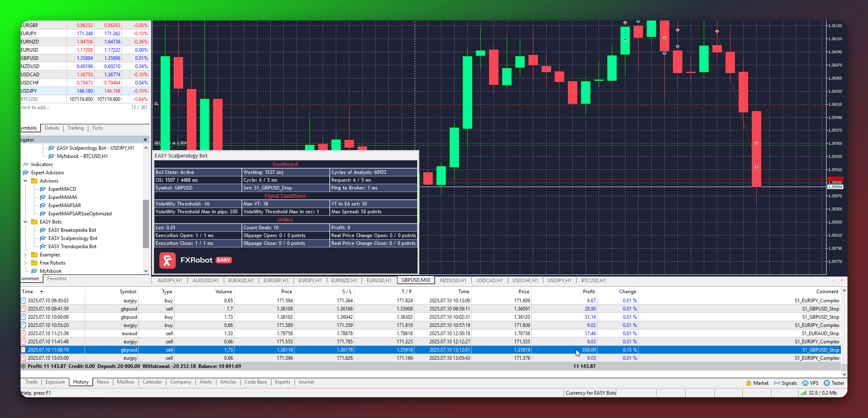Screen dimensions: 868x418
Task: Close the Navigator panel
Action: click(145, 140)
